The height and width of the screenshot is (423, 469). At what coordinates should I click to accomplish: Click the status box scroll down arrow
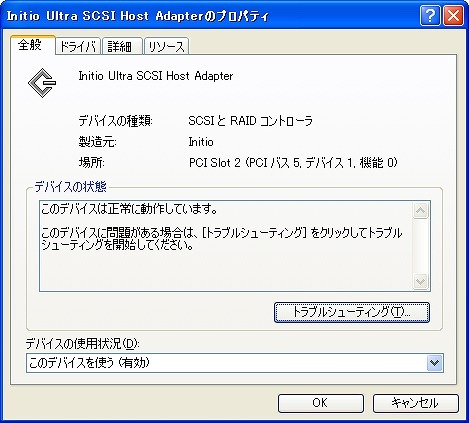pyautogui.click(x=421, y=282)
